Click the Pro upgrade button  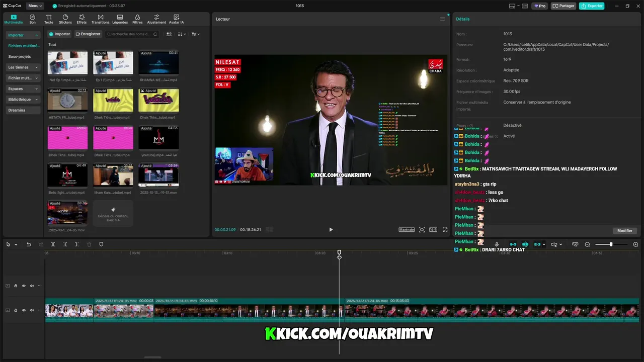click(540, 6)
